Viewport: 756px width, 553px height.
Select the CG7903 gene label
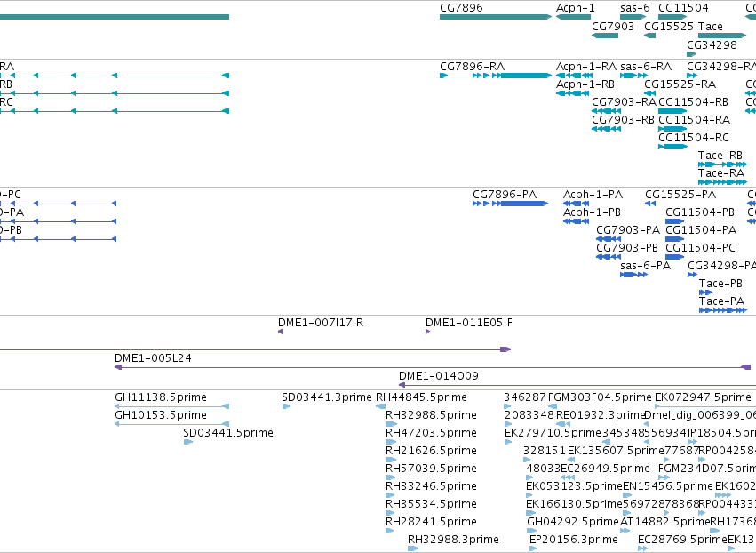613,26
